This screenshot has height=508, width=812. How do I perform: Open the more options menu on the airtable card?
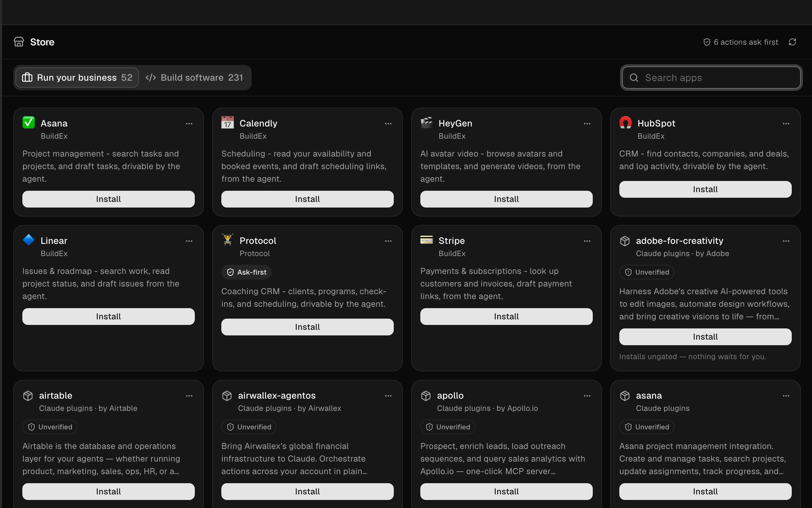(x=189, y=396)
